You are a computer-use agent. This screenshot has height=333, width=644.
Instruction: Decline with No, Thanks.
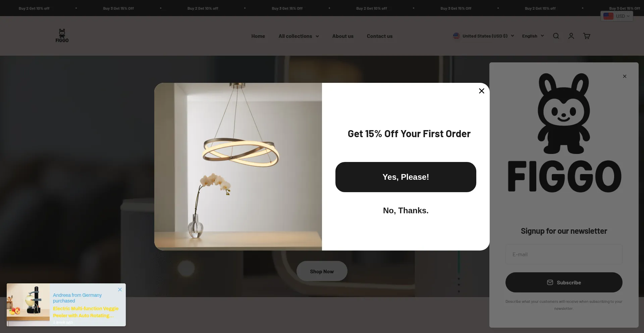(406, 211)
